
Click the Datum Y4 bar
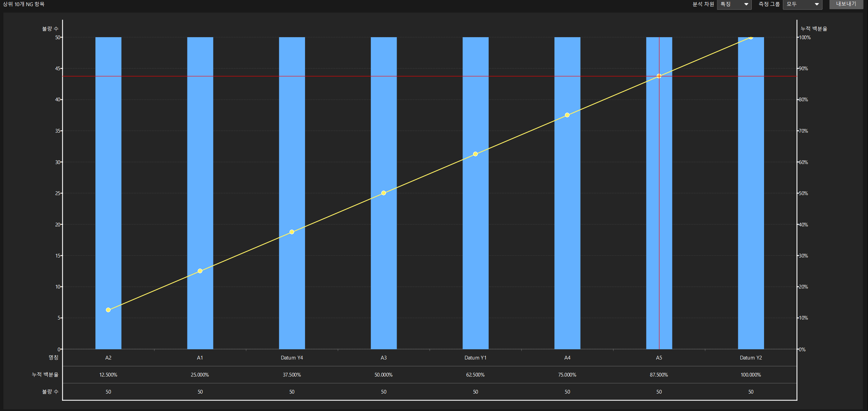coord(292,193)
